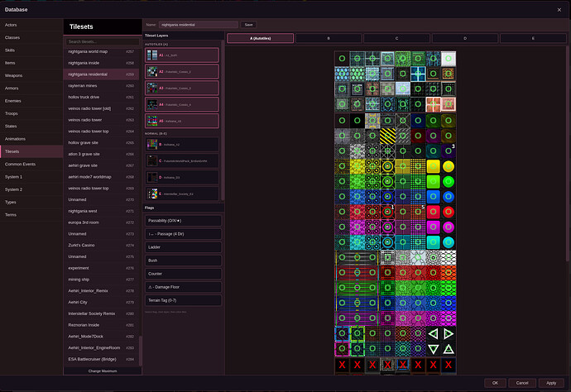Click the solid yellow square tile
Screen dimensions: 571x392
433,166
